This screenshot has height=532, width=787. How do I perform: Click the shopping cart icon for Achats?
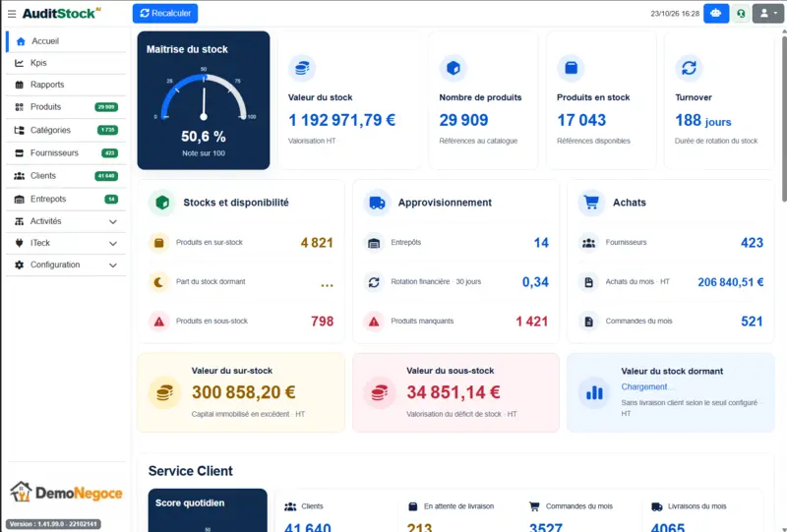tap(591, 203)
